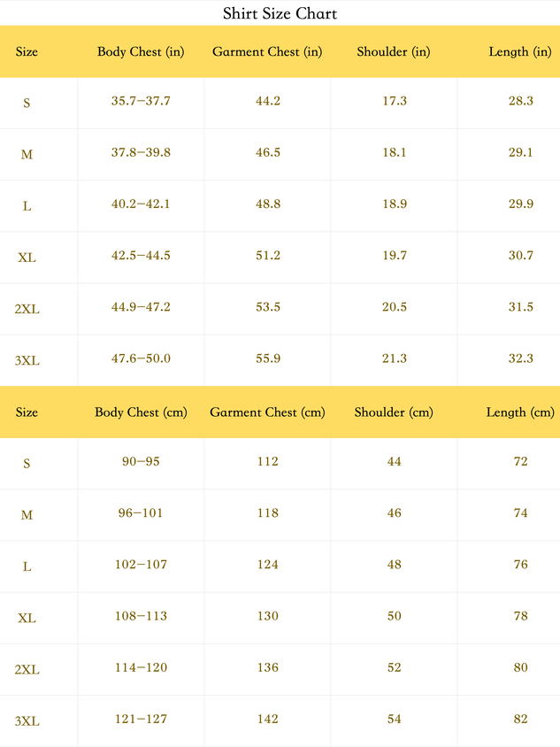Select the Shoulder (cm) column header

394,412
